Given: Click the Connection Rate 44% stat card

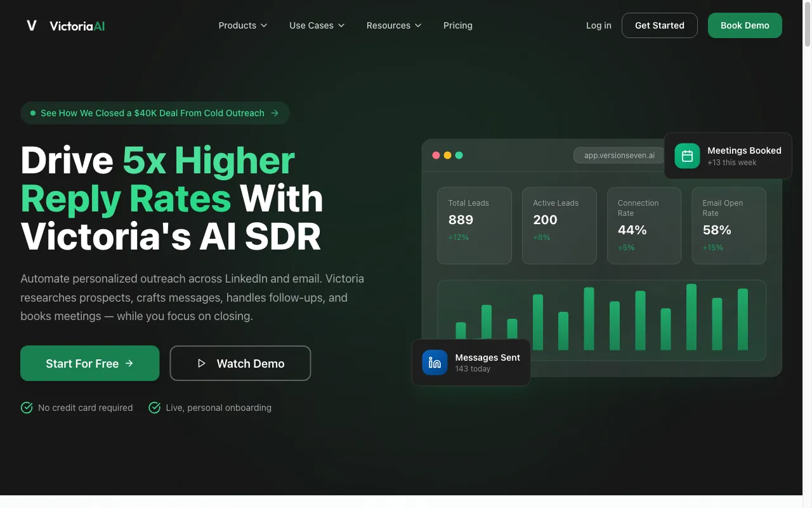Looking at the screenshot, I should [644, 225].
